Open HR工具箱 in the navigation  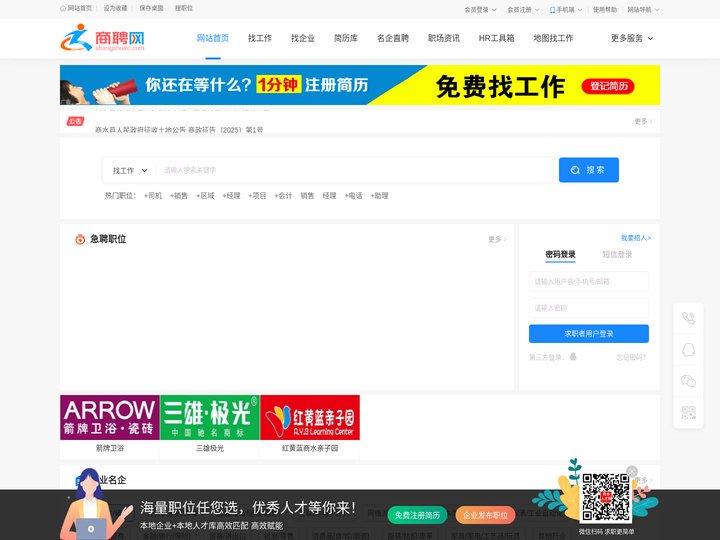pos(496,38)
